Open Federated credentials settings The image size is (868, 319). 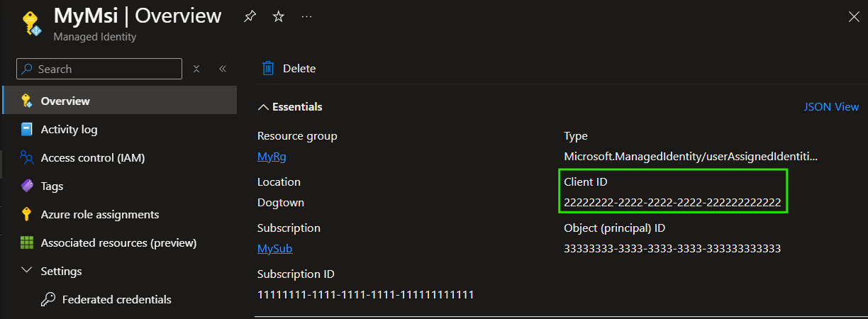point(120,299)
